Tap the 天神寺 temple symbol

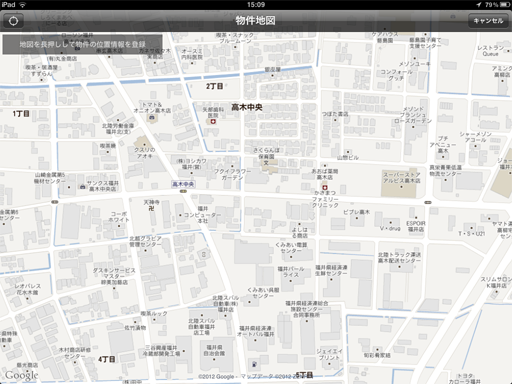[x=152, y=209]
